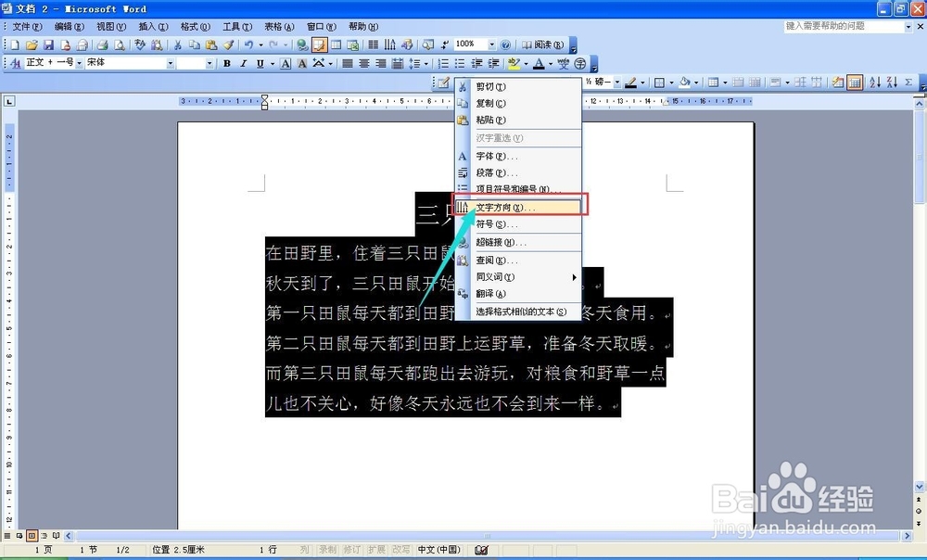
Task: Open line spacing options
Action: click(415, 63)
